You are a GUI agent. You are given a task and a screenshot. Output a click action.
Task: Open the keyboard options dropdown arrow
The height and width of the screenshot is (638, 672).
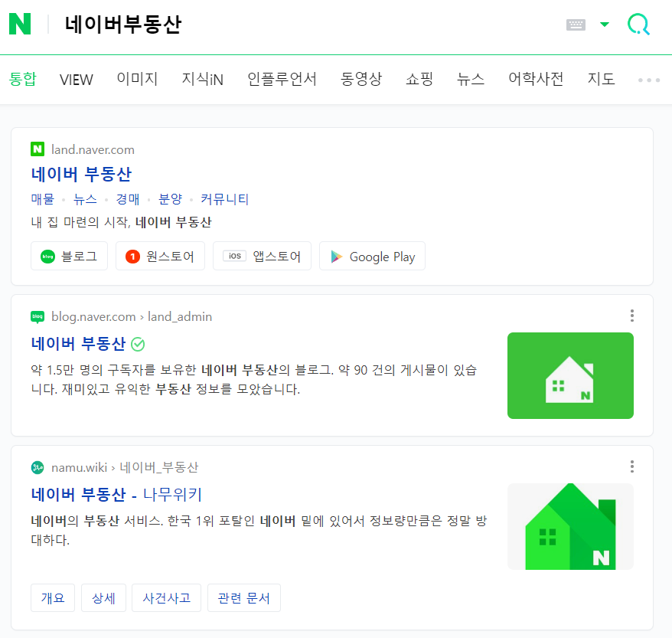coord(604,24)
